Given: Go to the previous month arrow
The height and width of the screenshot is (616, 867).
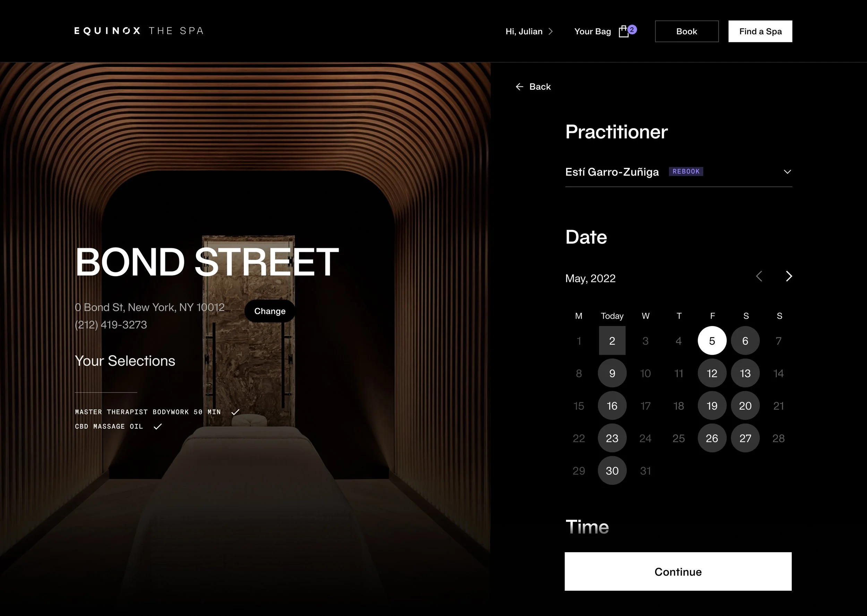Looking at the screenshot, I should tap(759, 276).
